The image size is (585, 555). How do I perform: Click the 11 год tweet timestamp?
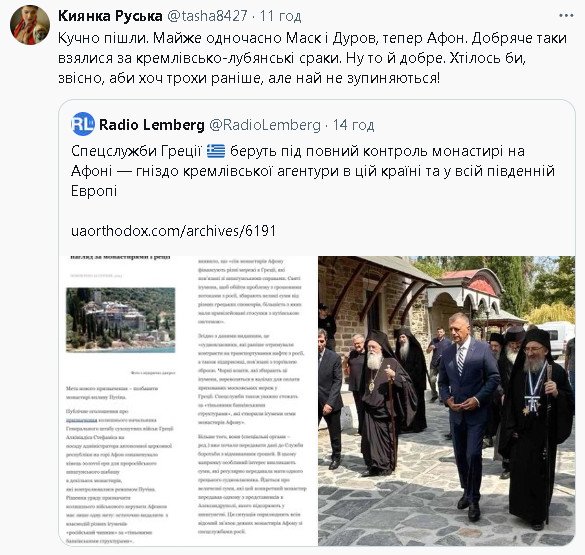(281, 16)
